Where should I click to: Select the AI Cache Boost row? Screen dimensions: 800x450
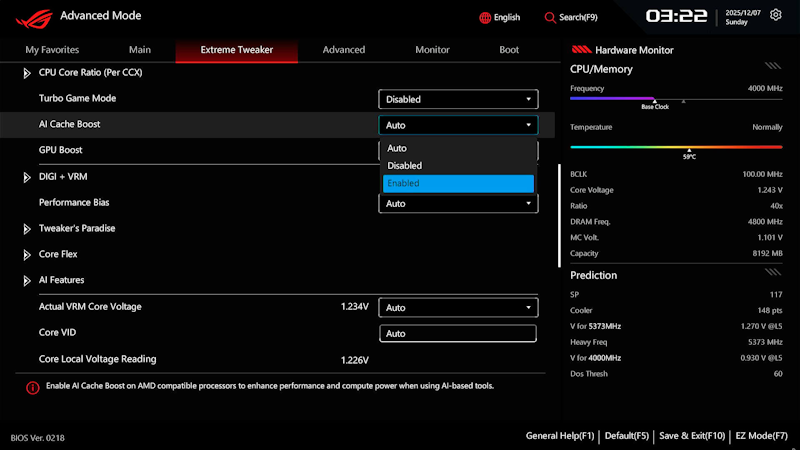click(x=278, y=125)
